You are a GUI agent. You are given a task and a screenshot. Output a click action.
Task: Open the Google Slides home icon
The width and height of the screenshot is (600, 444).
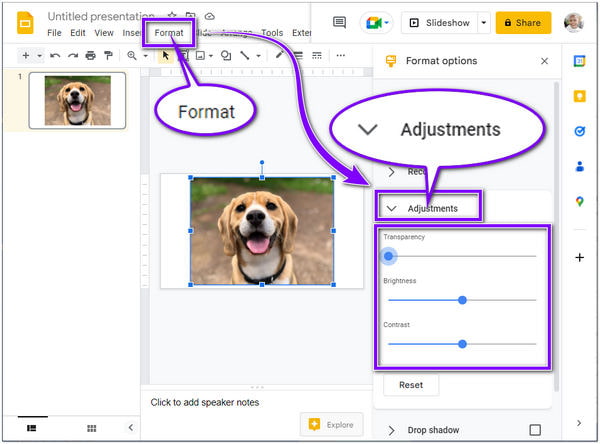pyautogui.click(x=25, y=23)
